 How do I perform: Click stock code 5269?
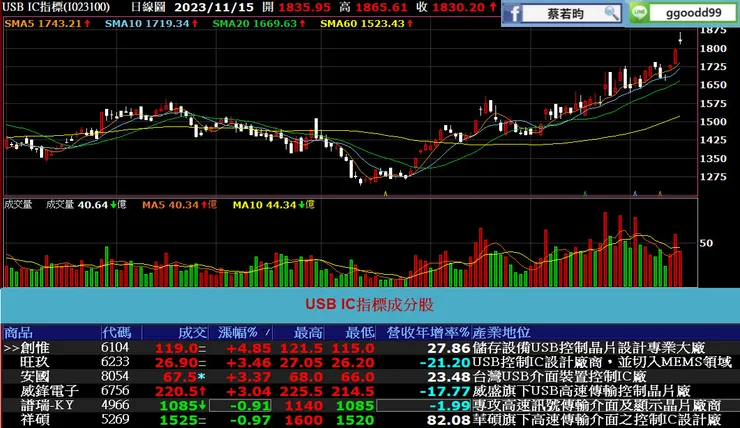(115, 420)
